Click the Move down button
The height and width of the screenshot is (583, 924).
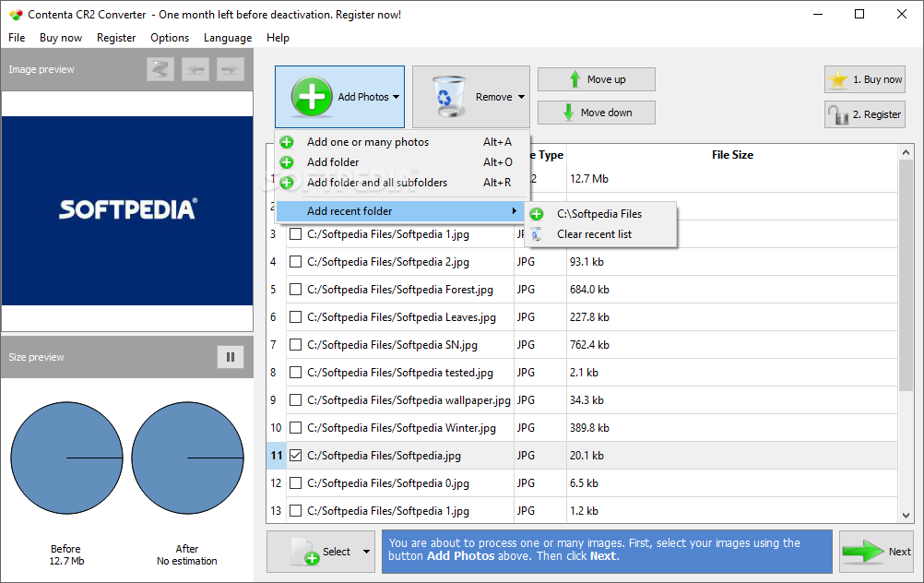coord(597,113)
